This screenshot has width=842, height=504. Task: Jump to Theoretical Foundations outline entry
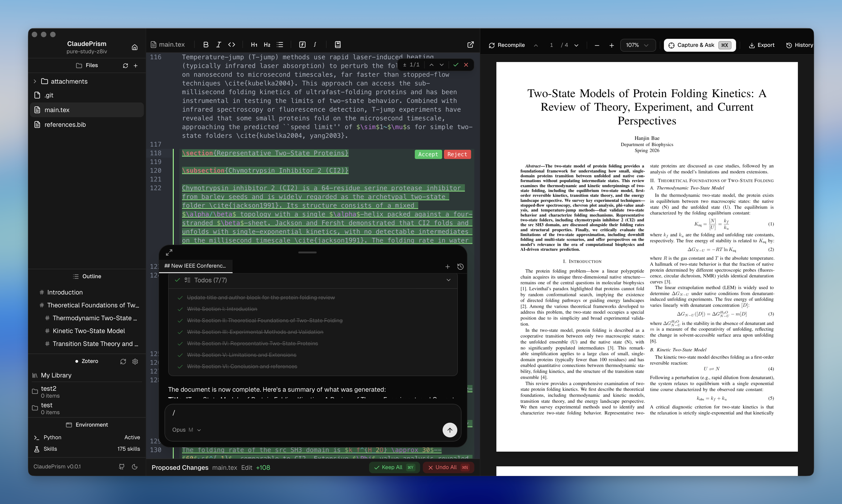pos(93,305)
